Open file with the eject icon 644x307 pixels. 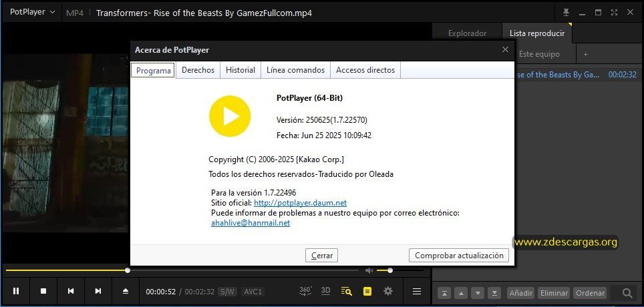tap(126, 291)
